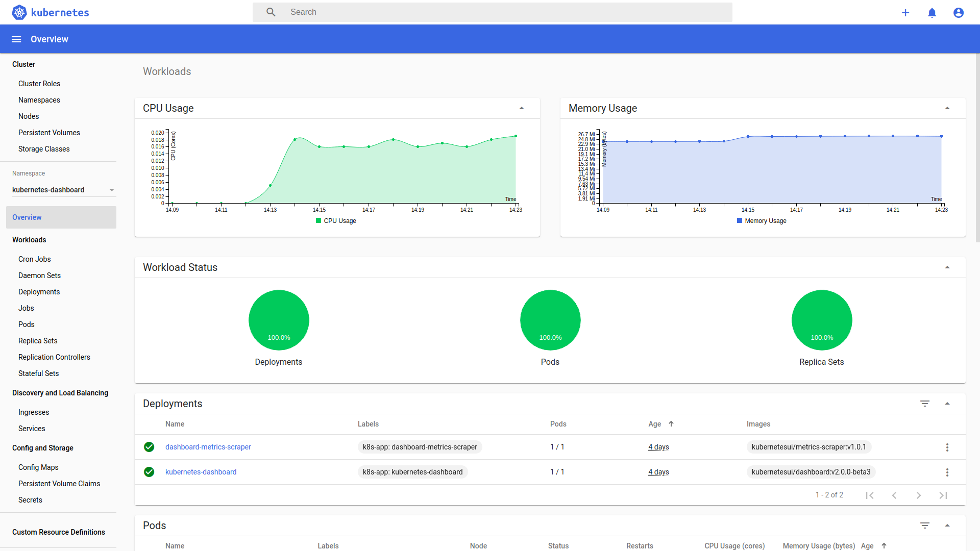Screen dimensions: 980x551
Task: Click the Deployments workload status indicator
Action: (279, 319)
